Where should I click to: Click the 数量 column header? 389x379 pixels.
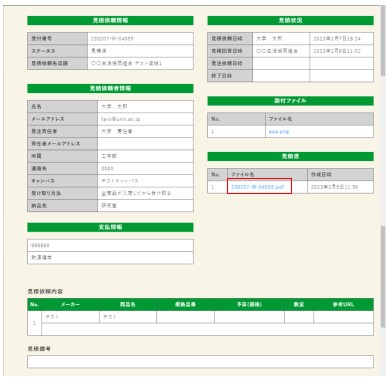pos(299,304)
